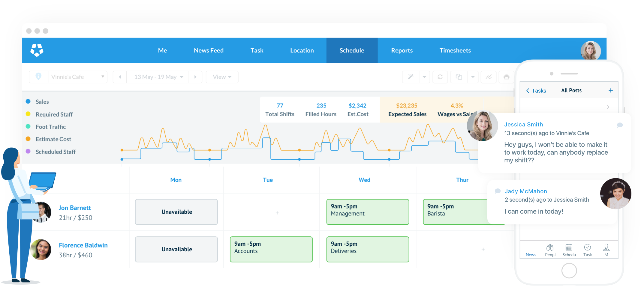The height and width of the screenshot is (290, 644).
Task: Click the refresh schedule icon
Action: click(440, 77)
